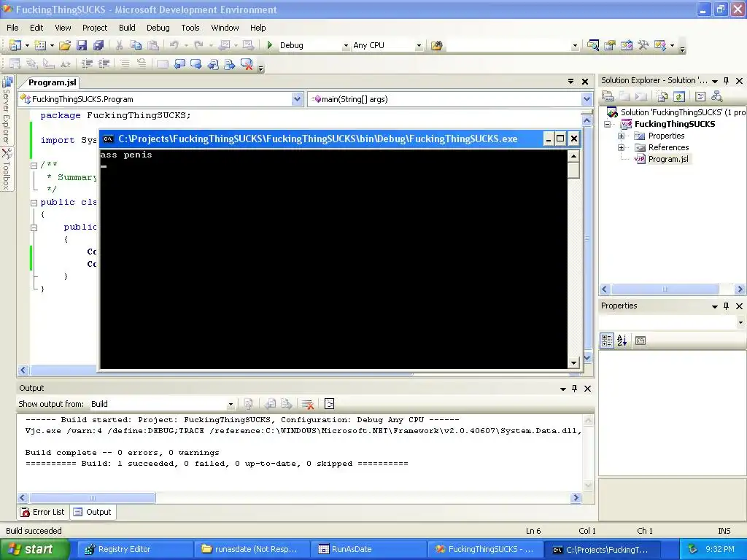This screenshot has height=560, width=747.
Task: Open the Debug configuration dropdown
Action: 346,46
